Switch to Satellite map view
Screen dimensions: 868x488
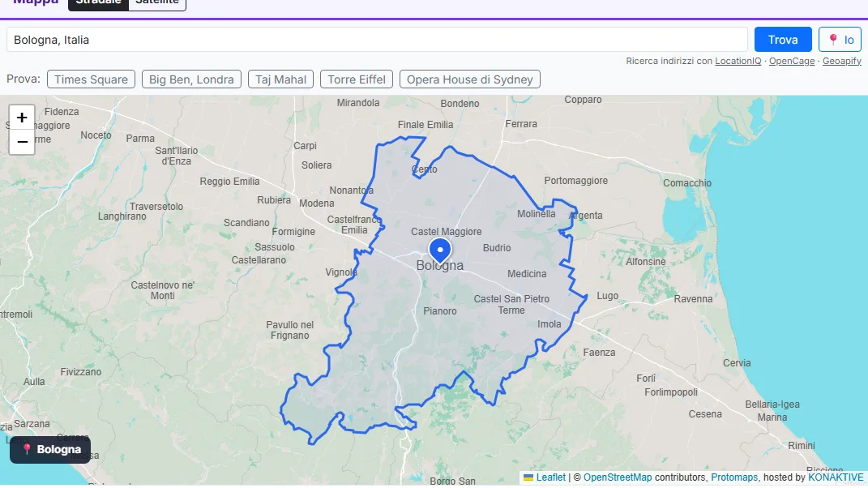coord(157,2)
